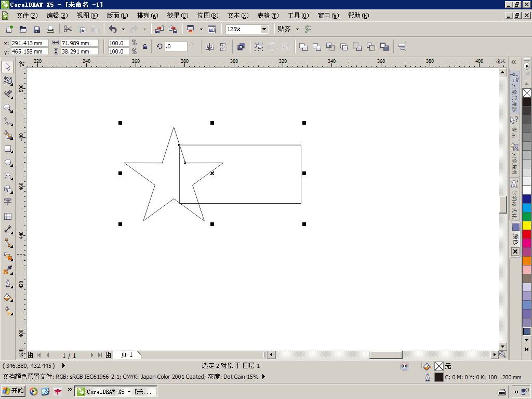Select the Interactive Fill tool
532x399 pixels.
[8, 311]
